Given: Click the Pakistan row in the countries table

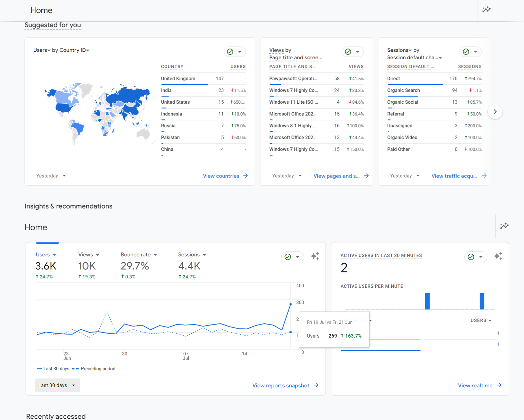Looking at the screenshot, I should (x=203, y=137).
